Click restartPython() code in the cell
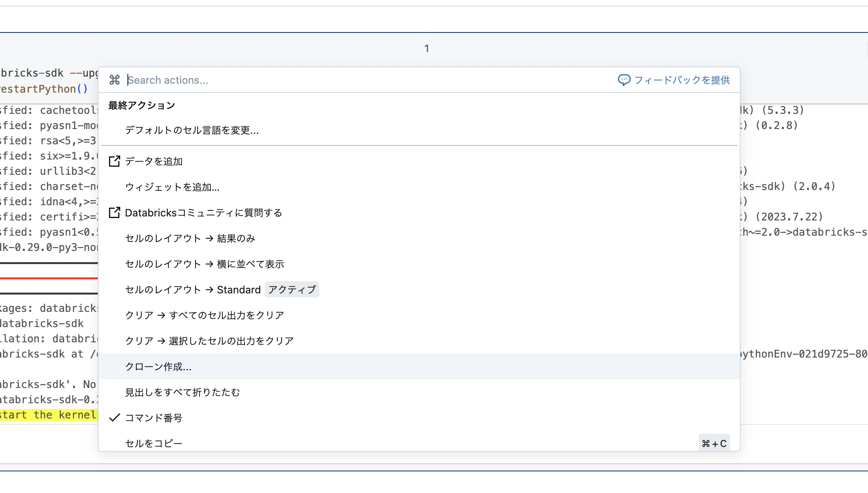This screenshot has height=493, width=868. 44,89
